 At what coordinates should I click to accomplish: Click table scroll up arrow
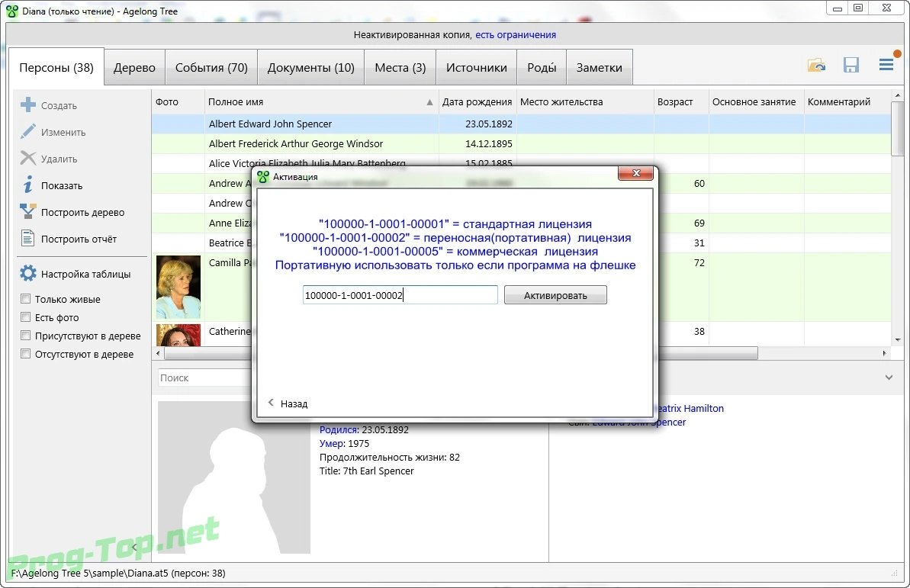[898, 95]
